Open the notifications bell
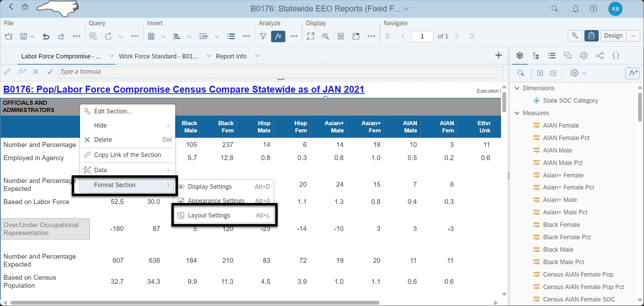 (575, 9)
